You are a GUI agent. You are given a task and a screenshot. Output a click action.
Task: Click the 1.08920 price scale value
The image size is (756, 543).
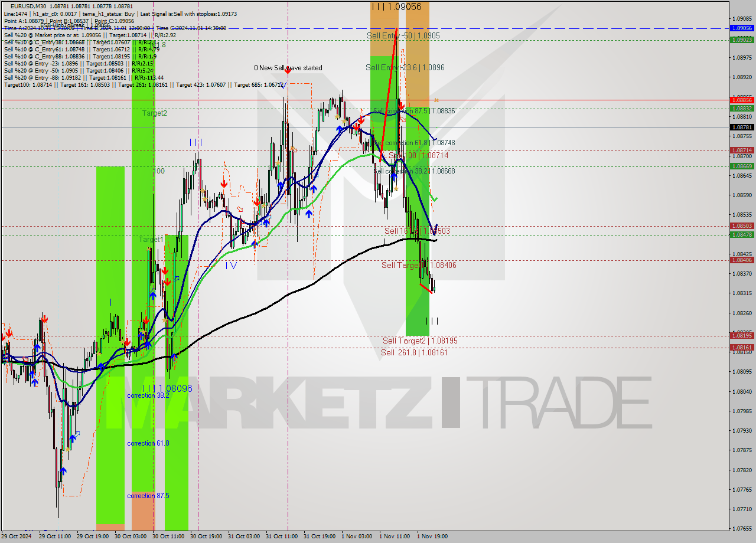pos(742,77)
